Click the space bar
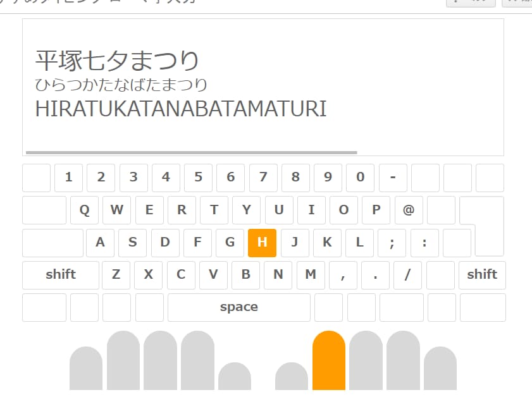The height and width of the screenshot is (409, 532). tap(239, 308)
